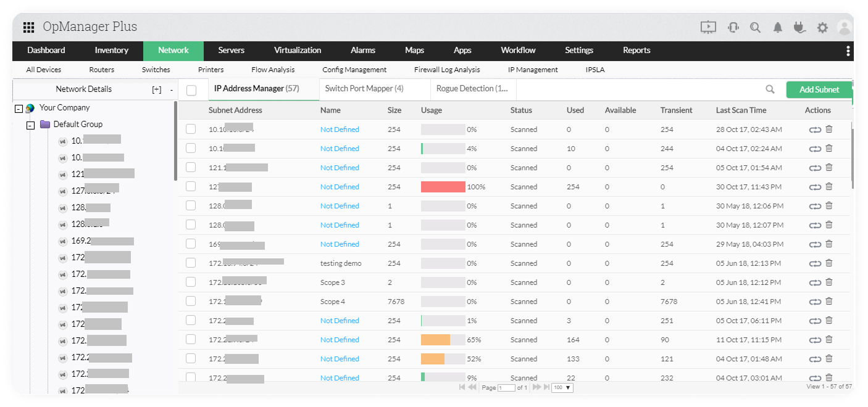The width and height of the screenshot is (868, 407).
Task: Collapse the Default Group folder
Action: [x=30, y=125]
